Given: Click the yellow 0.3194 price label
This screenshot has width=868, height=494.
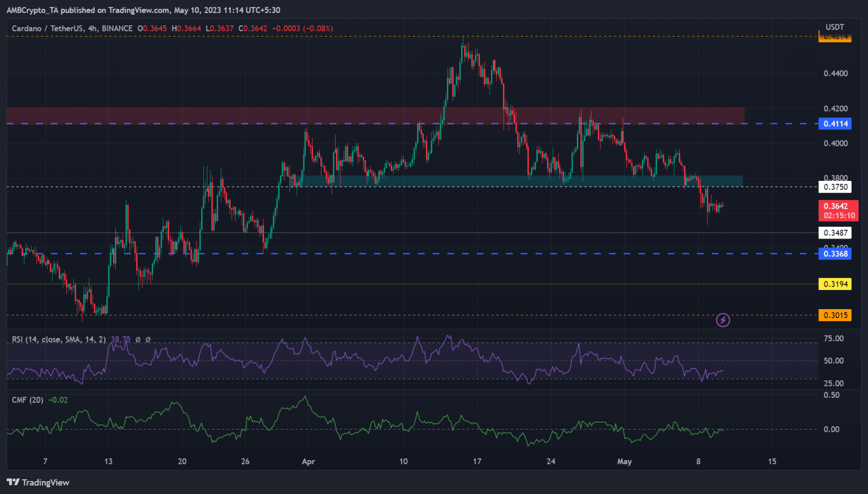Looking at the screenshot, I should (x=835, y=284).
